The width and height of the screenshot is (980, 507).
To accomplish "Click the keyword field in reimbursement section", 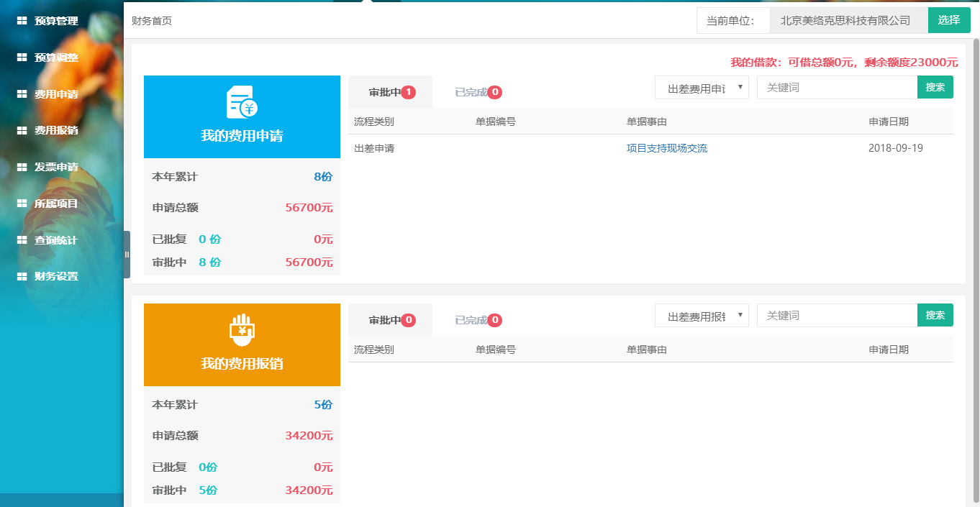I will coord(836,316).
